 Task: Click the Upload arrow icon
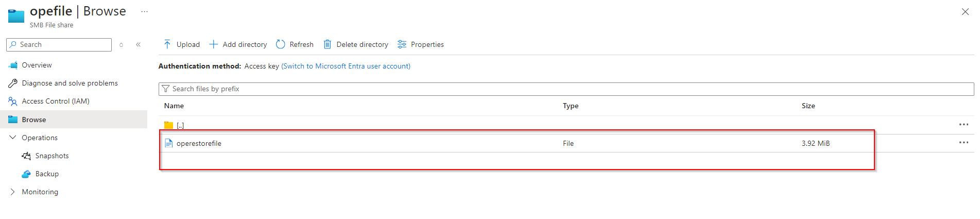[167, 44]
